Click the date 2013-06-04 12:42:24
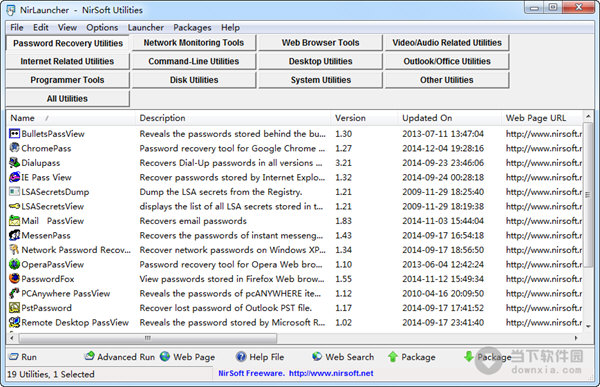The height and width of the screenshot is (387, 600). pyautogui.click(x=443, y=265)
